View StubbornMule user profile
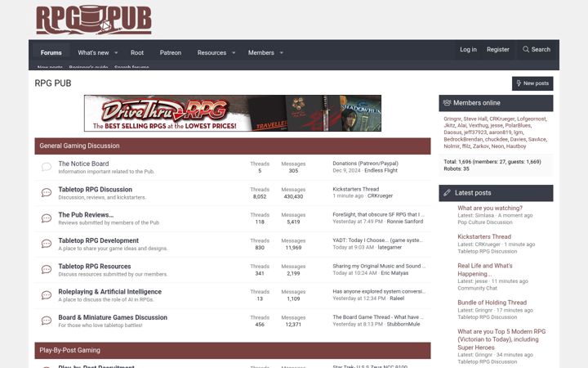 (403, 324)
